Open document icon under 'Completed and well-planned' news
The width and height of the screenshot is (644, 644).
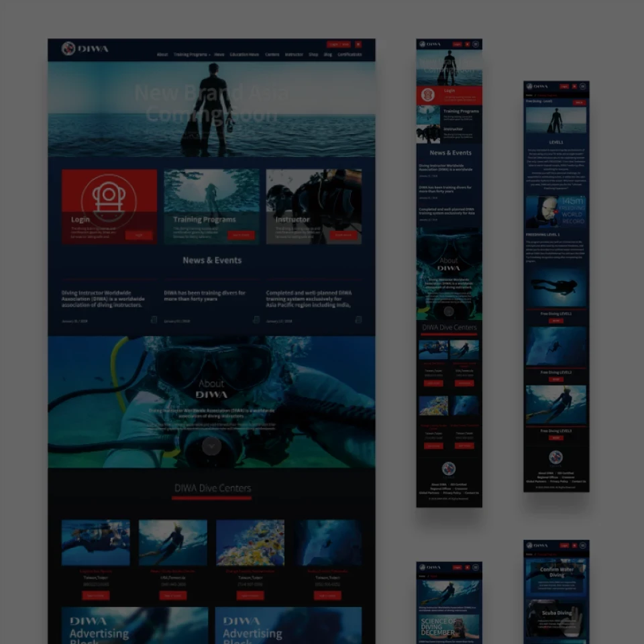click(358, 319)
